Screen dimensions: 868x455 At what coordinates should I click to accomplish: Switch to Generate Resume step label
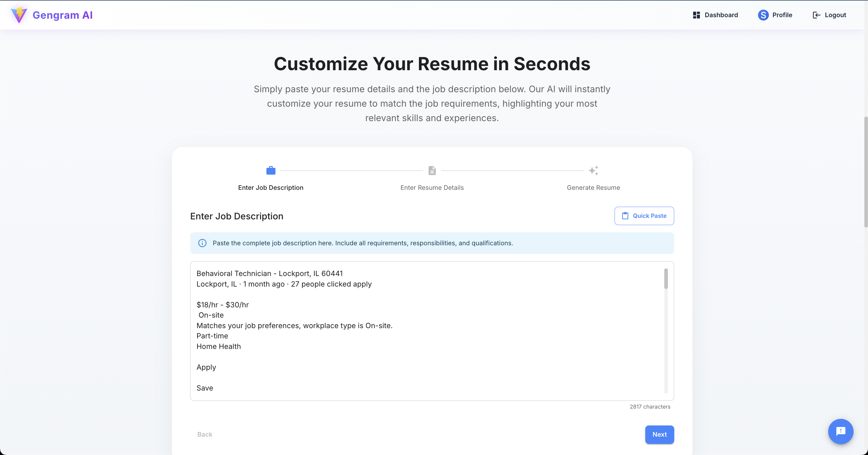click(593, 188)
